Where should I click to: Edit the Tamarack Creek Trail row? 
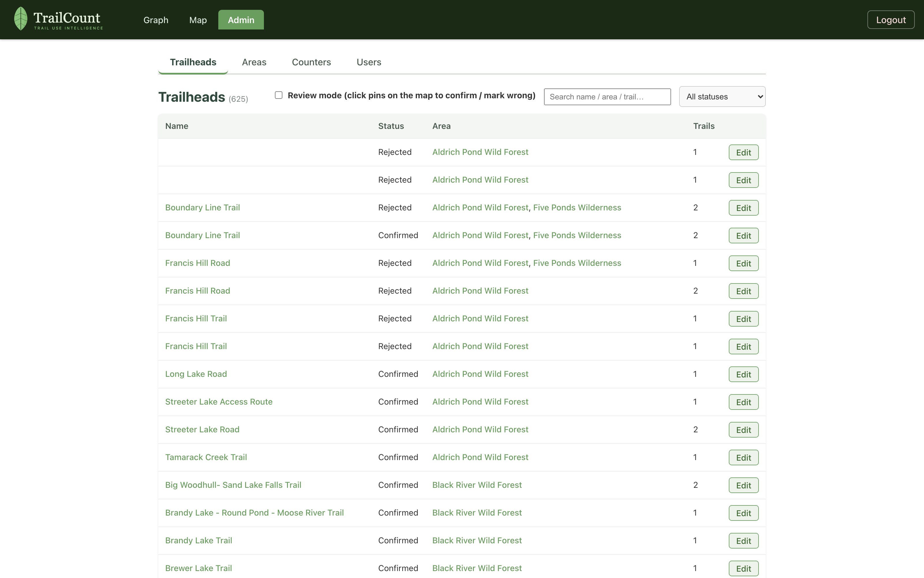[744, 458]
